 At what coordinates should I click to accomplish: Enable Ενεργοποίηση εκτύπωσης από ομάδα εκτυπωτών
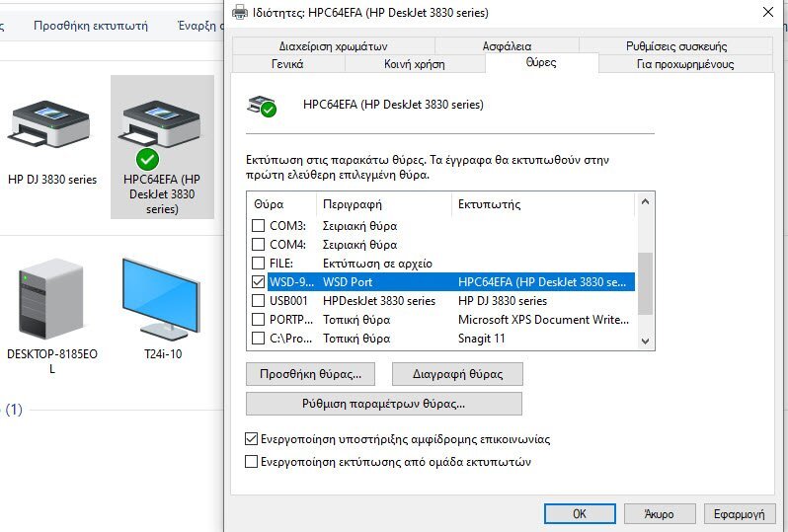click(251, 461)
